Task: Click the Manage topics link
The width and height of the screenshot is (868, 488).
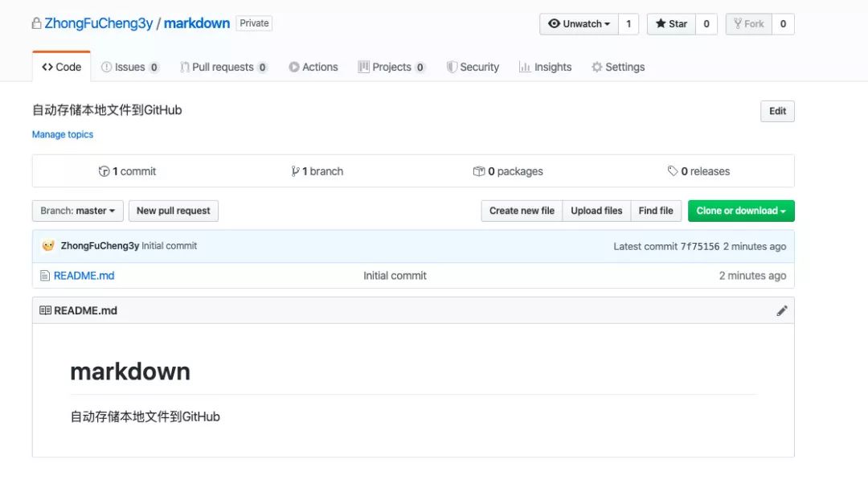Action: (x=63, y=134)
